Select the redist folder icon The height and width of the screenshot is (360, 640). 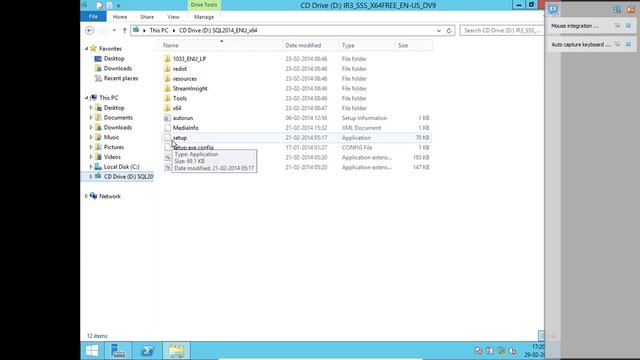167,69
